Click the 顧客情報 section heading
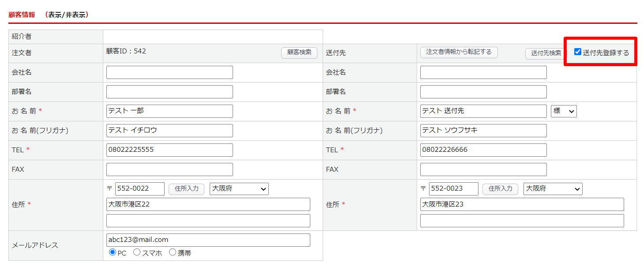The height and width of the screenshot is (271, 644). tap(22, 15)
